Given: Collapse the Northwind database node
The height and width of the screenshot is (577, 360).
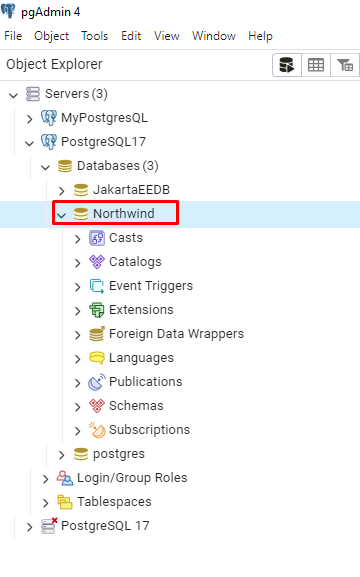Looking at the screenshot, I should 61,215.
